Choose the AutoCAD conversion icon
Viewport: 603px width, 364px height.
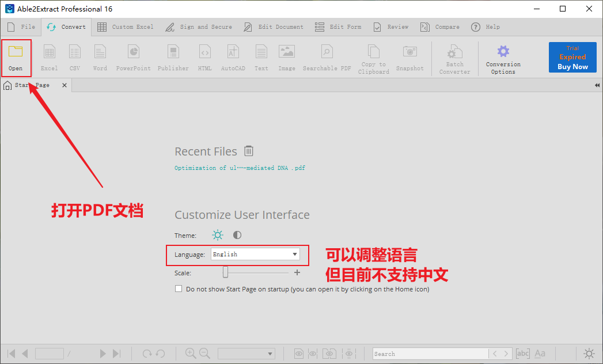tap(233, 52)
